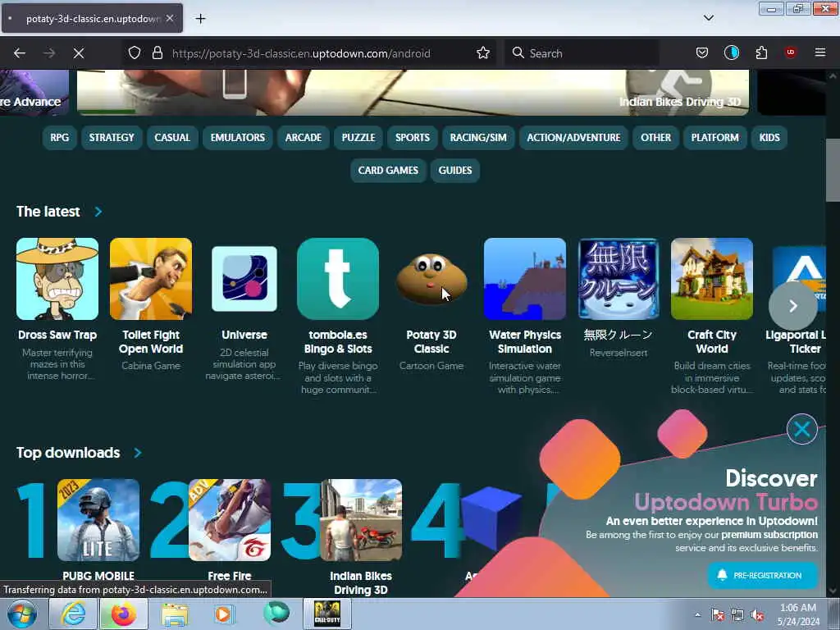
Task: Choose the SPORTS category
Action: pyautogui.click(x=413, y=138)
